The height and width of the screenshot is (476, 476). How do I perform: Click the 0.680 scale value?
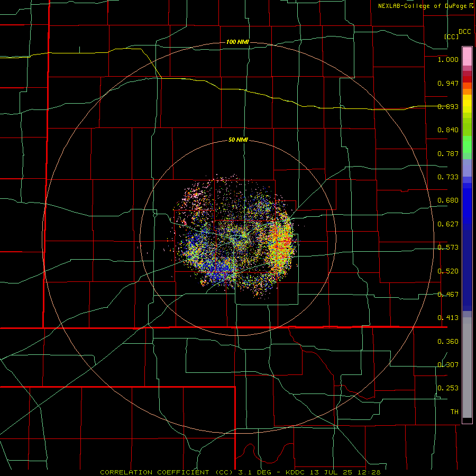448,200
